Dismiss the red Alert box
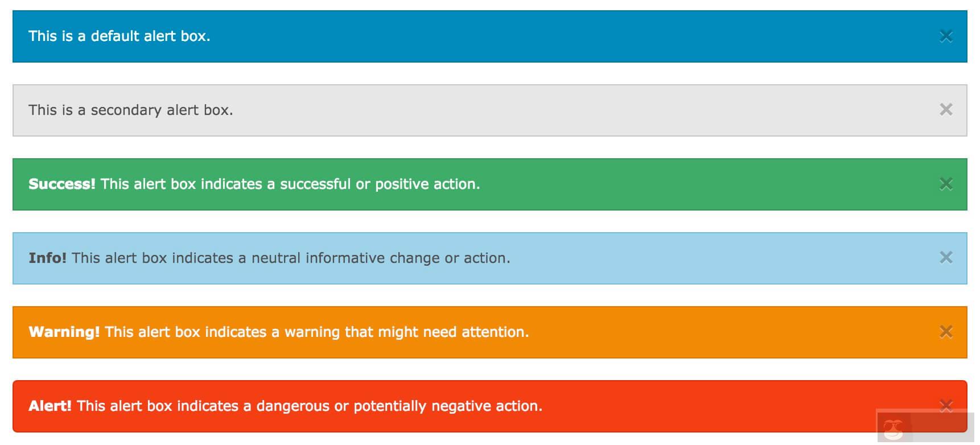This screenshot has width=980, height=445. (x=946, y=406)
